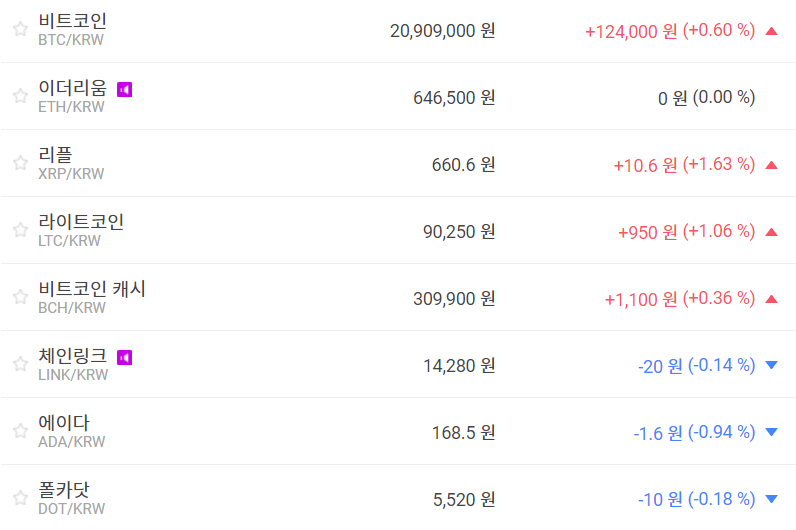Mark Bitcoin Cash as favorite star
This screenshot has width=796, height=530.
point(20,297)
